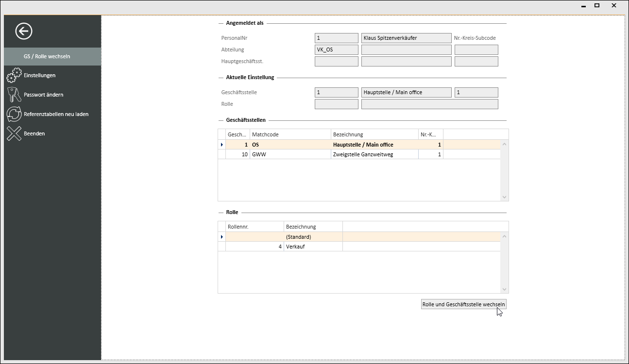Choose Passwort ändern in the sidebar

point(52,95)
